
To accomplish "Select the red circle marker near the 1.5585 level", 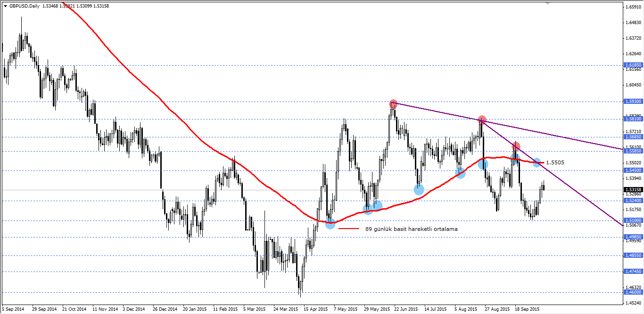I will [x=516, y=146].
